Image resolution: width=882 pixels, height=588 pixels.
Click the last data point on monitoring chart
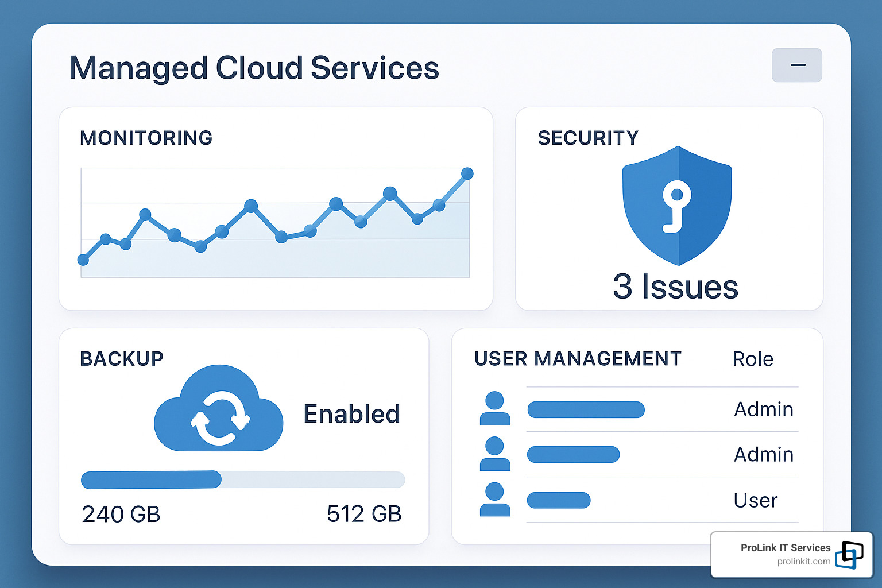click(x=467, y=173)
